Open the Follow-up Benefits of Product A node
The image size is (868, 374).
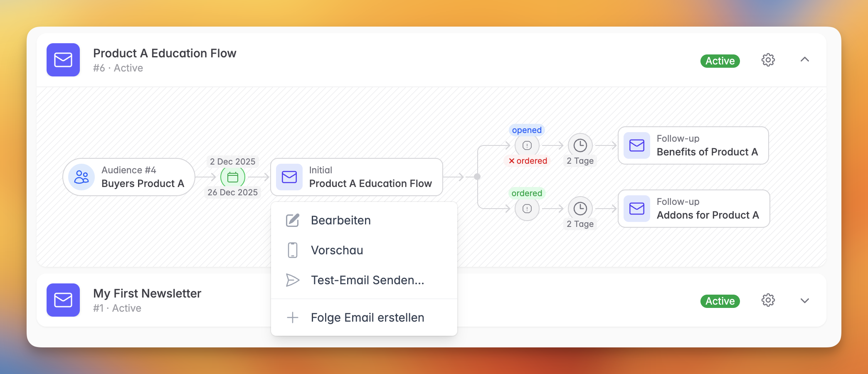click(693, 145)
